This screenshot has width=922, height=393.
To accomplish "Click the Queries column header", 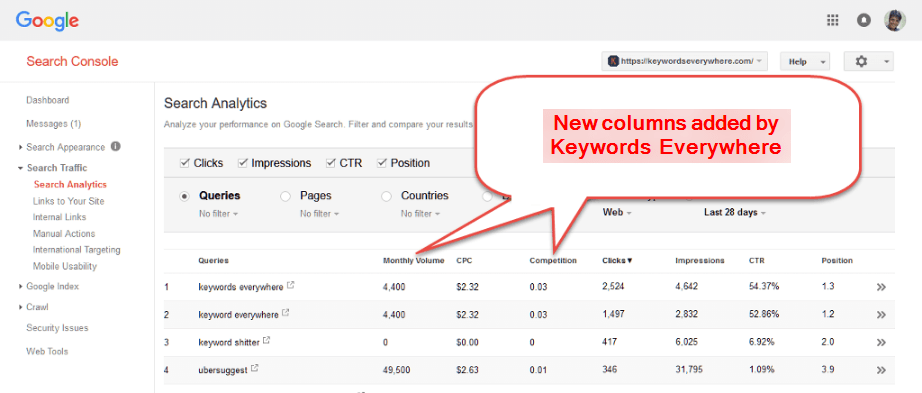I will (x=213, y=260).
